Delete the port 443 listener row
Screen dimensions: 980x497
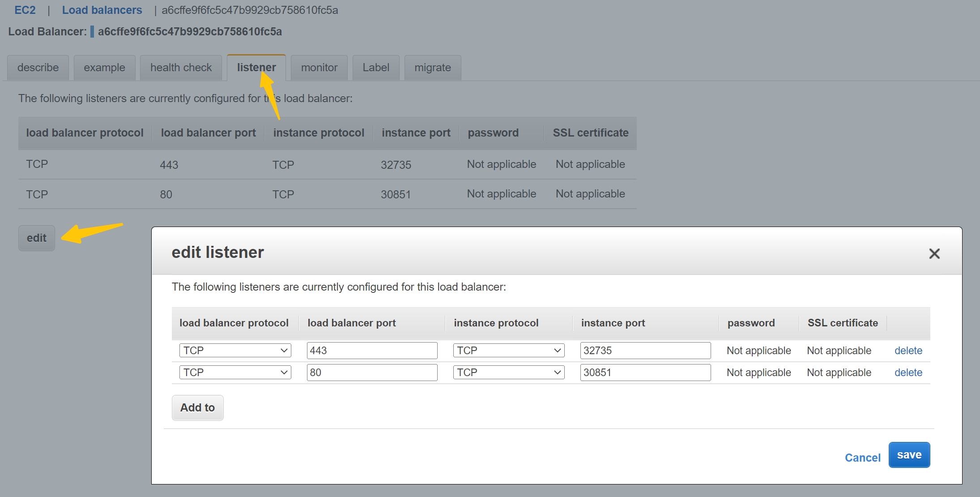[908, 351]
